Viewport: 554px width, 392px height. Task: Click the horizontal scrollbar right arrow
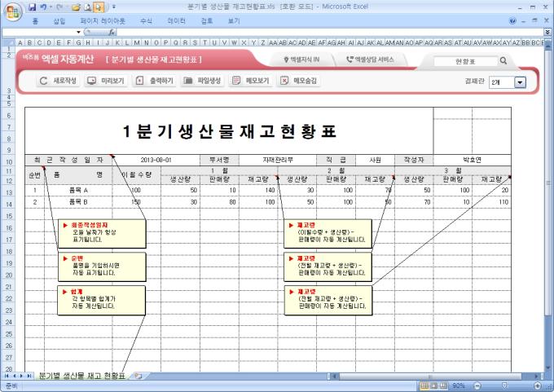click(537, 377)
